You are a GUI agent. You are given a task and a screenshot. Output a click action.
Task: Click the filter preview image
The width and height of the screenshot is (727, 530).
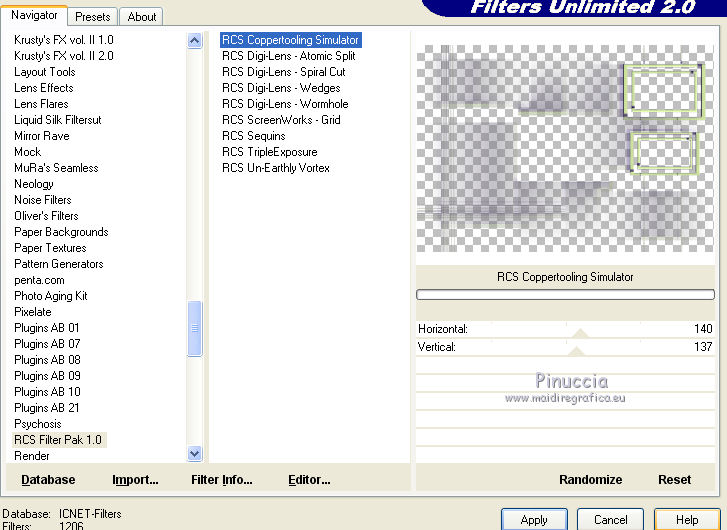(x=565, y=148)
